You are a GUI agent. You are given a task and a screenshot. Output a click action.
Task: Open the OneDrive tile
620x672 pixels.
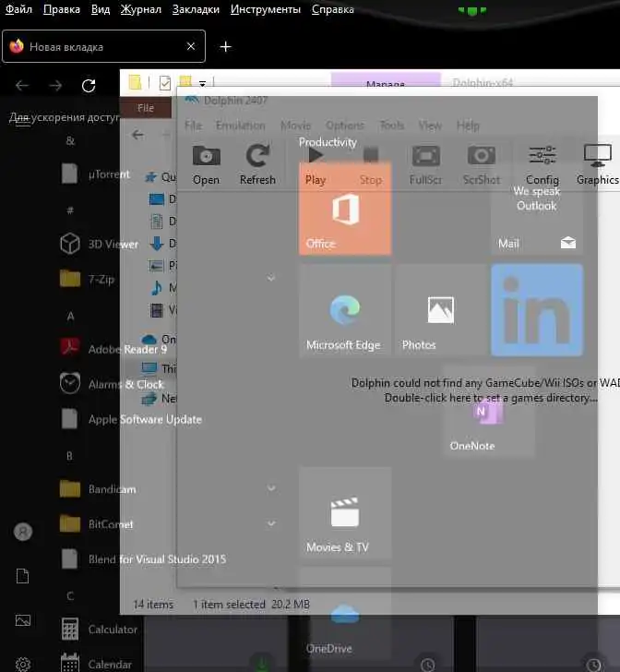[345, 614]
